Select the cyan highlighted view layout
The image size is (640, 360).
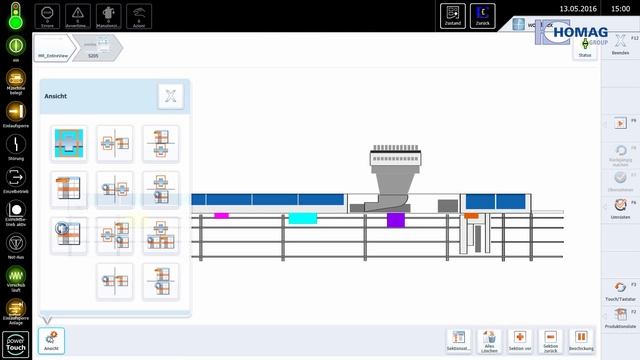[x=69, y=143]
